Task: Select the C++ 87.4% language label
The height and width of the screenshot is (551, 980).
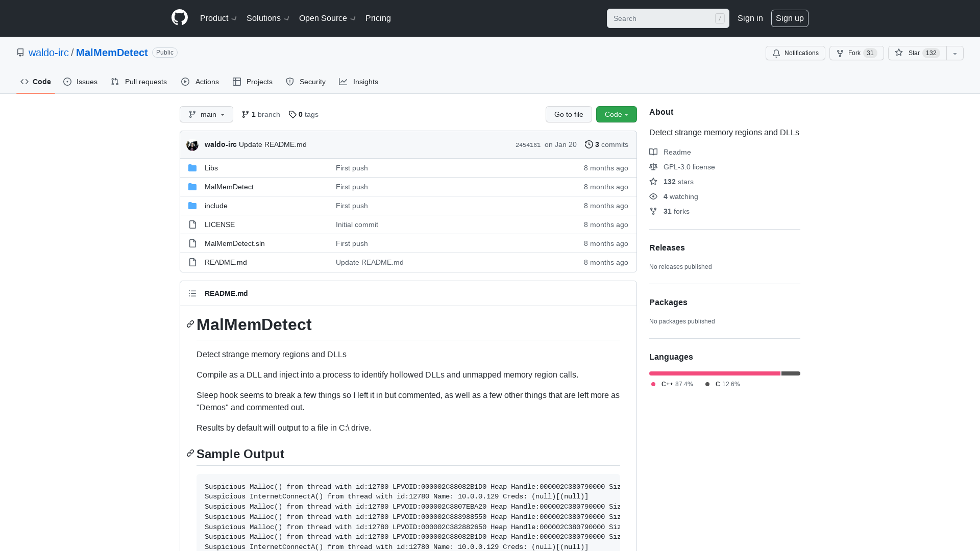Action: coord(672,384)
